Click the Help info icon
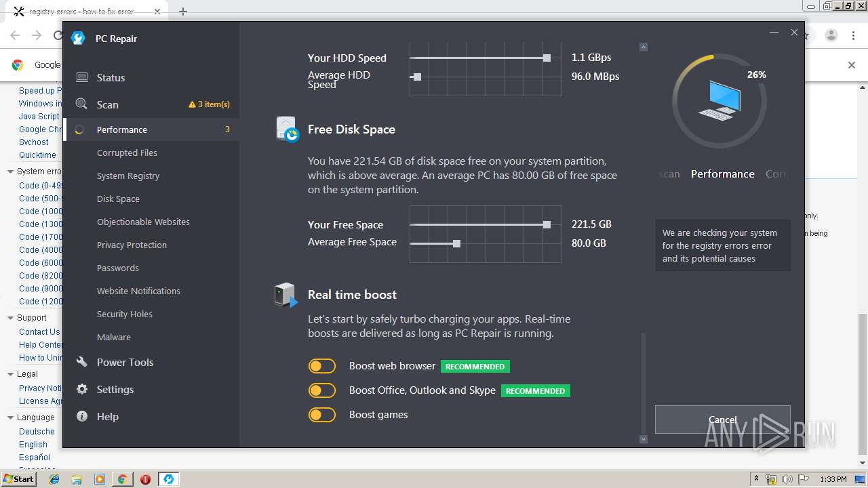 click(x=81, y=416)
